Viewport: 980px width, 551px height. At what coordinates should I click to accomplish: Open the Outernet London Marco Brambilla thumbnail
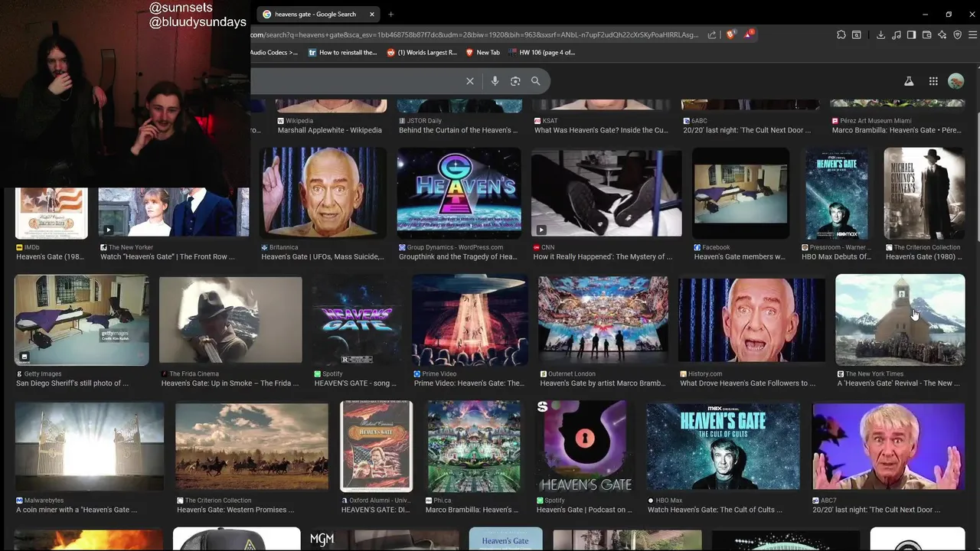[x=603, y=320]
